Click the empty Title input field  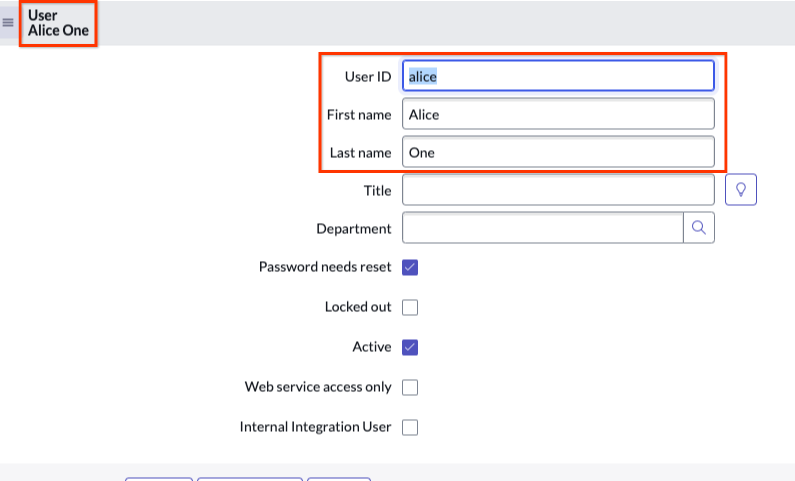558,189
